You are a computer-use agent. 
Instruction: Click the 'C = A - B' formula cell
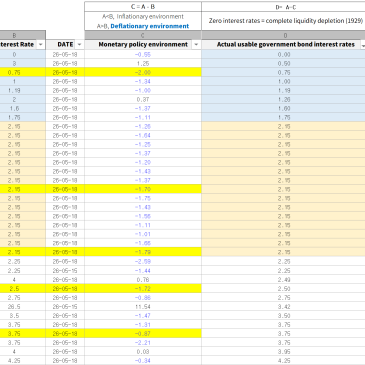tap(143, 7)
